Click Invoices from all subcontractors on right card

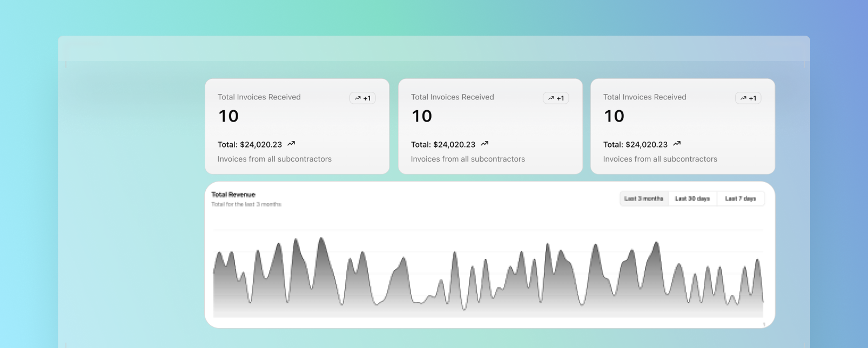[660, 159]
